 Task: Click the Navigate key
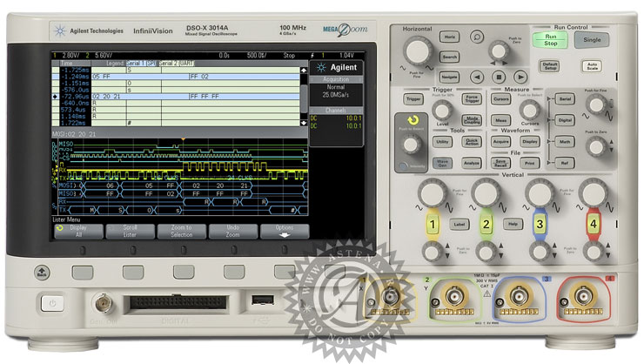pos(449,77)
